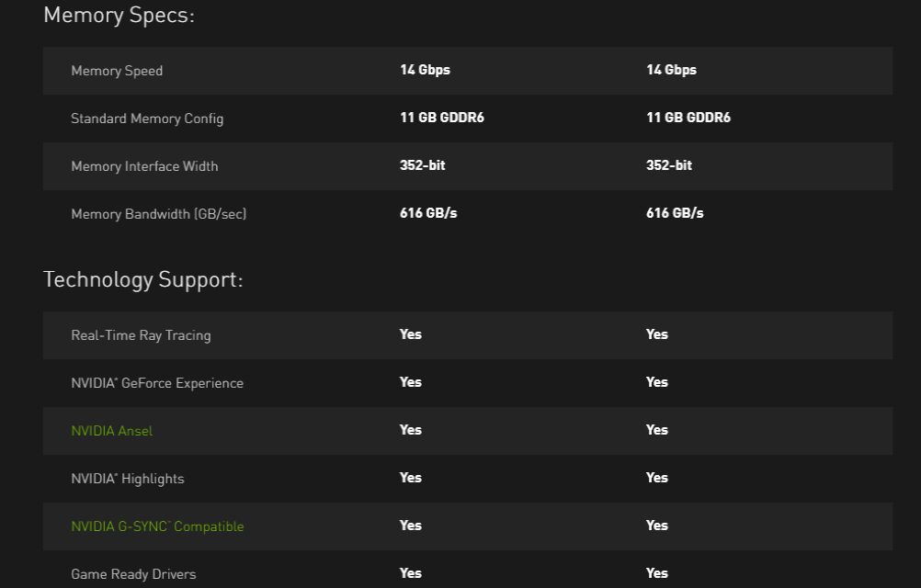
Task: Click the Memory Interface Width row label
Action: [x=145, y=166]
